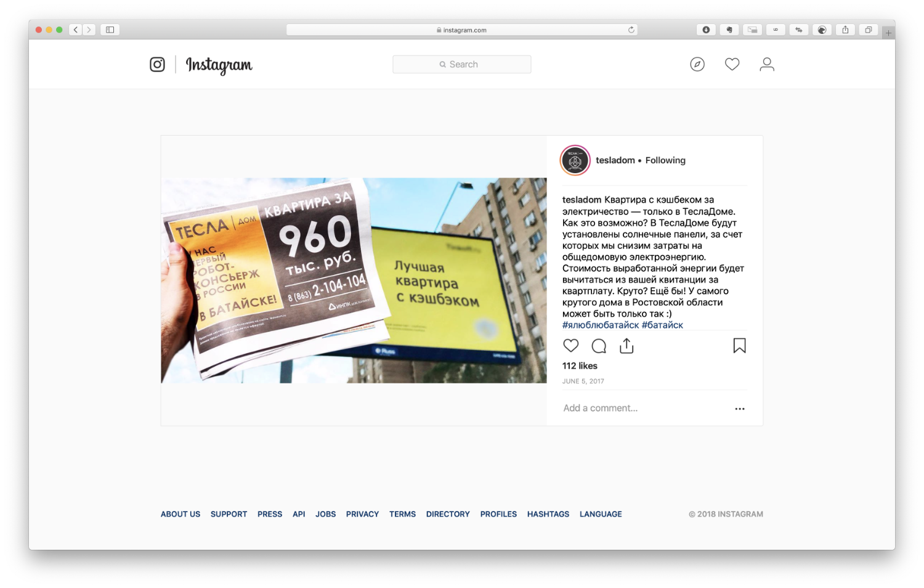The image size is (924, 588).
Task: Open the PRIVACY footer link
Action: (362, 514)
